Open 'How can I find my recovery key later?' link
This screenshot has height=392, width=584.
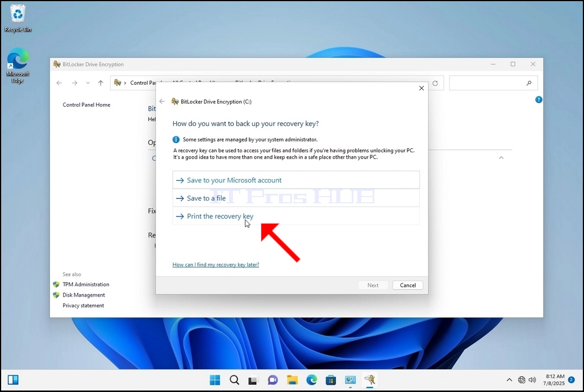tap(216, 265)
